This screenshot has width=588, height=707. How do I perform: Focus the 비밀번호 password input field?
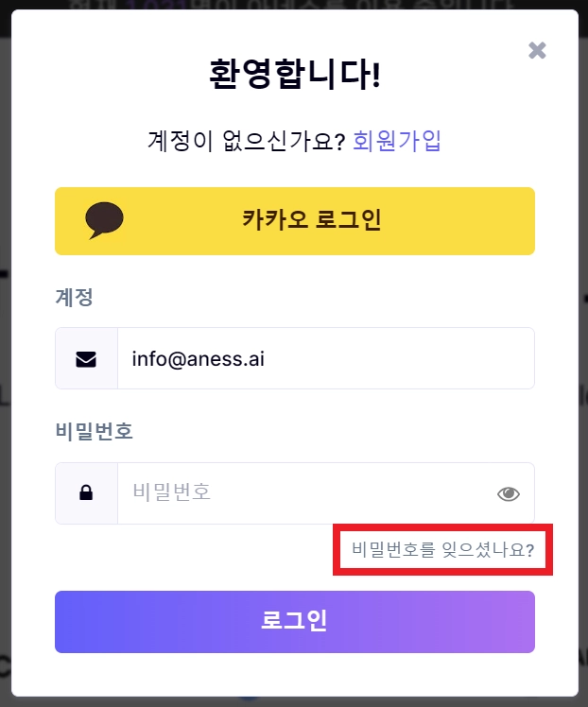pyautogui.click(x=303, y=493)
